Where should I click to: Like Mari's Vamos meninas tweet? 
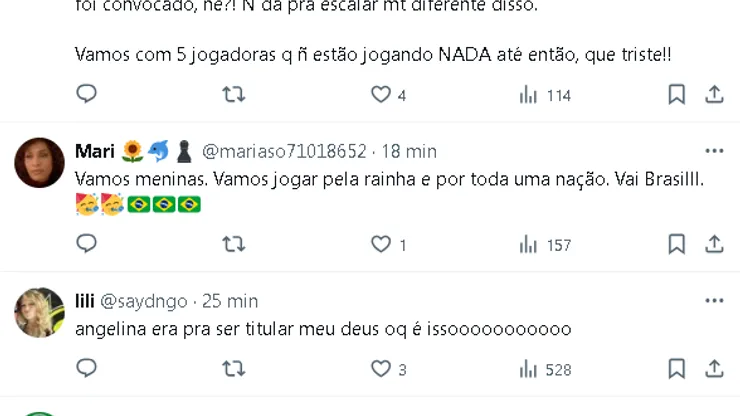(381, 244)
